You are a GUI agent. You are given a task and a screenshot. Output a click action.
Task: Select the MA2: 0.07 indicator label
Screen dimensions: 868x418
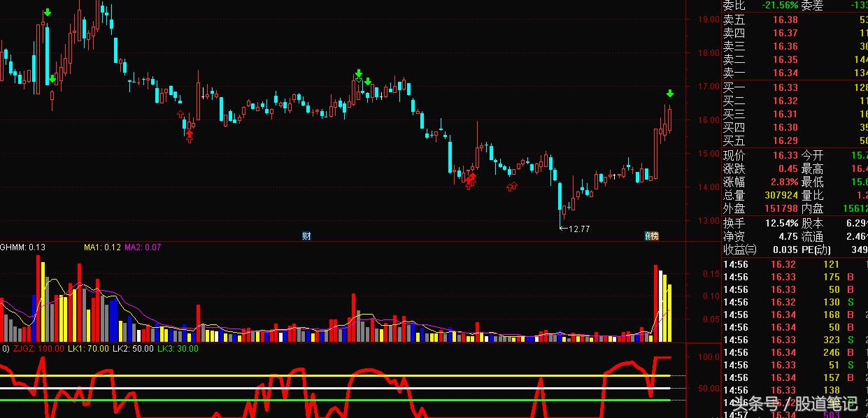coord(143,247)
